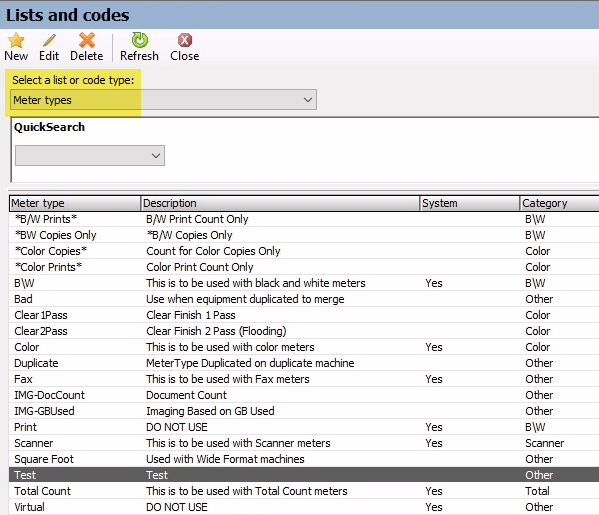
Task: Click 'Total' category cell
Action: click(x=537, y=491)
